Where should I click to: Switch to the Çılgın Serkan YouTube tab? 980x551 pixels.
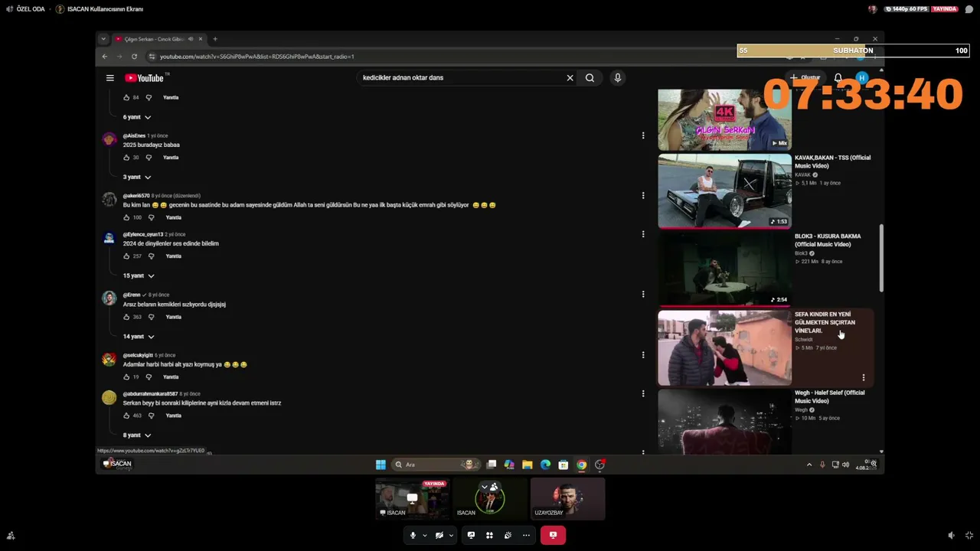click(159, 39)
